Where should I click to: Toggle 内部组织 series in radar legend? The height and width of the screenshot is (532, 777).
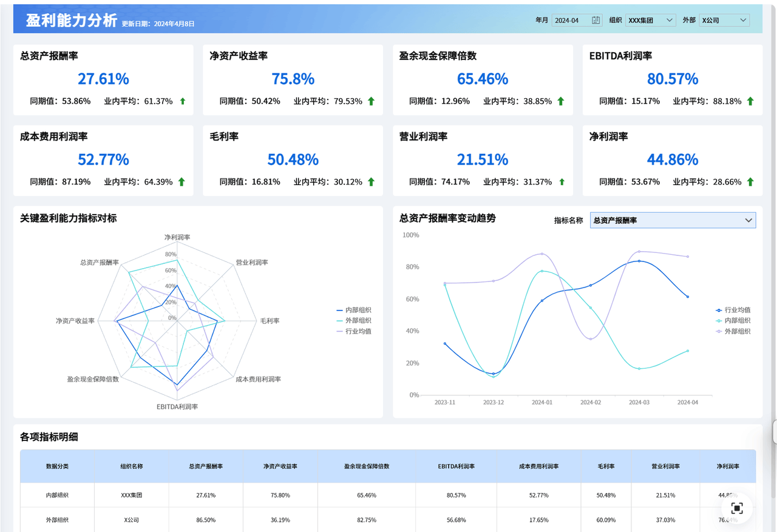(x=353, y=310)
